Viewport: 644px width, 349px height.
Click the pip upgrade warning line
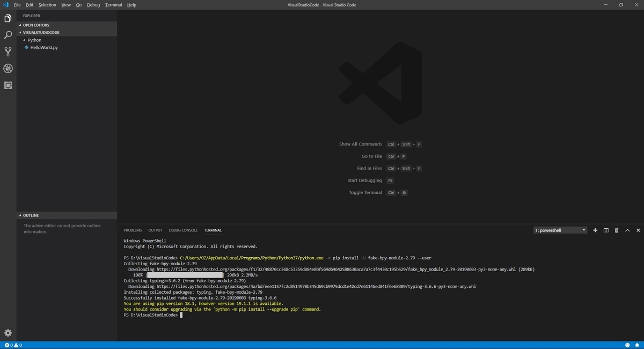tap(222, 309)
